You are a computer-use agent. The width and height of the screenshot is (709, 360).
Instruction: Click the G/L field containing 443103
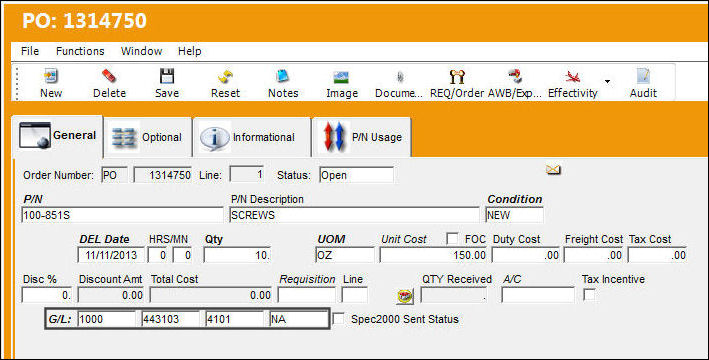[170, 319]
